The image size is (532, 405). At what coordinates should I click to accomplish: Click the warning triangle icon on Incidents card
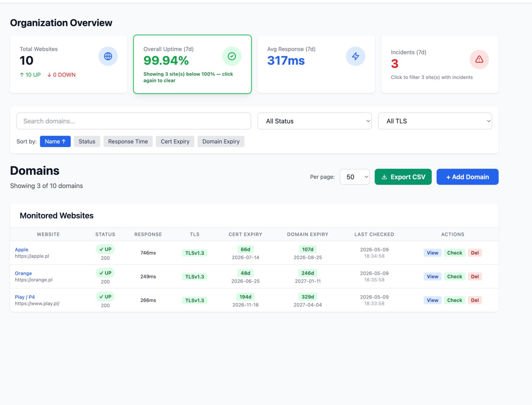(479, 59)
